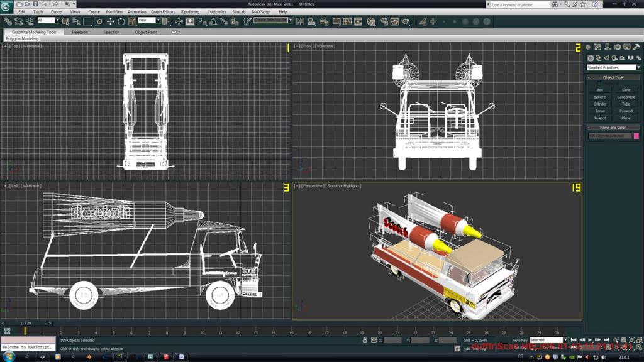Click the Render Production teapot icon
This screenshot has width=644, height=362.
click(406, 21)
